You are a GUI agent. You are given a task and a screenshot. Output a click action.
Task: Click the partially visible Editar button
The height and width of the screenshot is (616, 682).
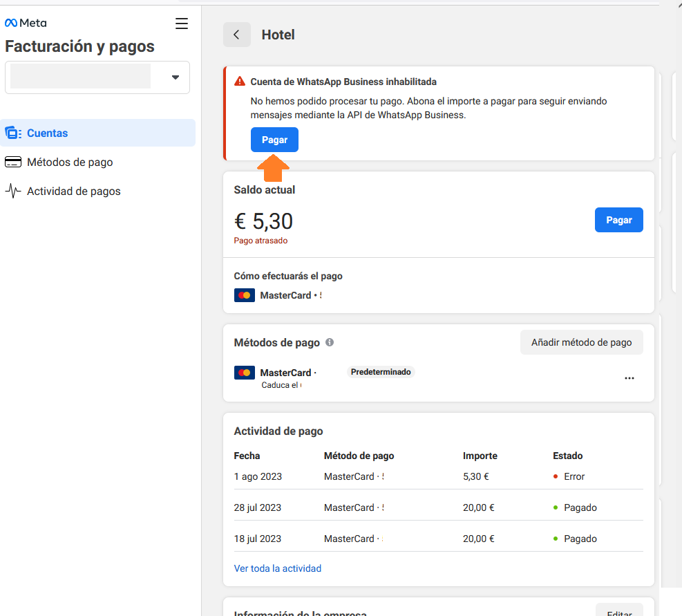619,611
